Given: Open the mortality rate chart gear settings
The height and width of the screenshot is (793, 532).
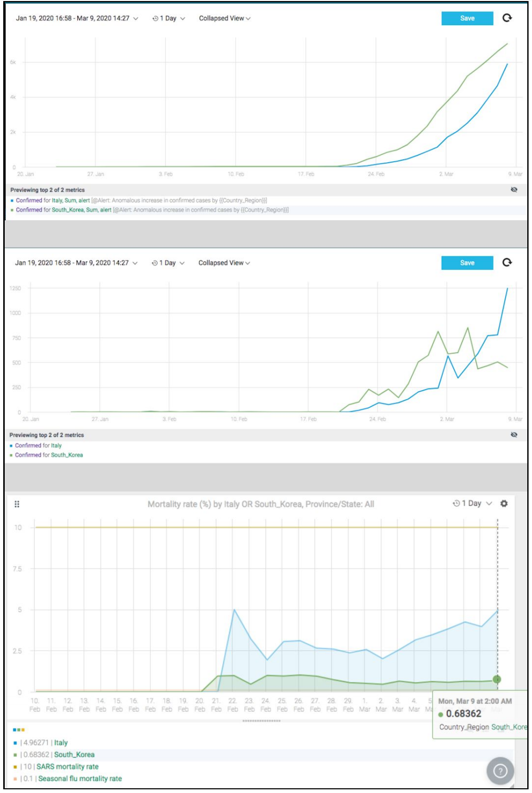Looking at the screenshot, I should [x=504, y=504].
